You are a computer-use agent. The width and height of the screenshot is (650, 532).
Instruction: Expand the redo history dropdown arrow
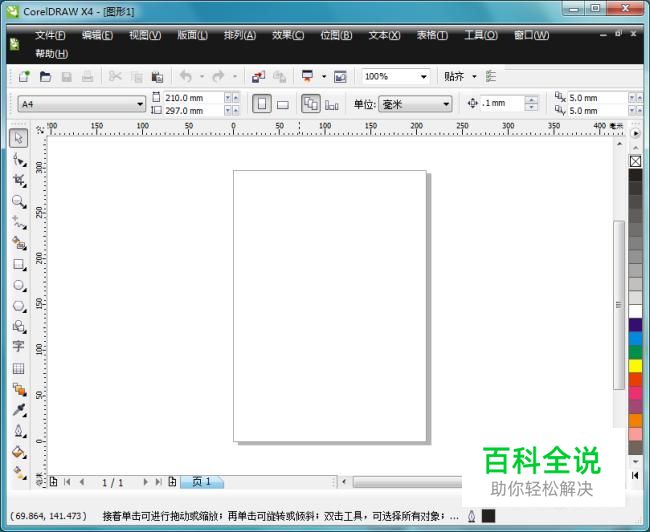click(235, 77)
